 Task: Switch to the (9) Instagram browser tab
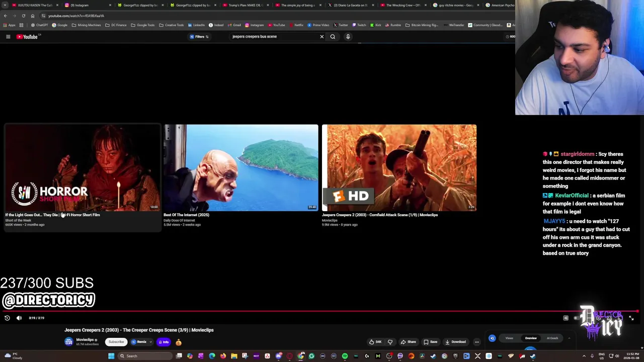[x=86, y=5]
